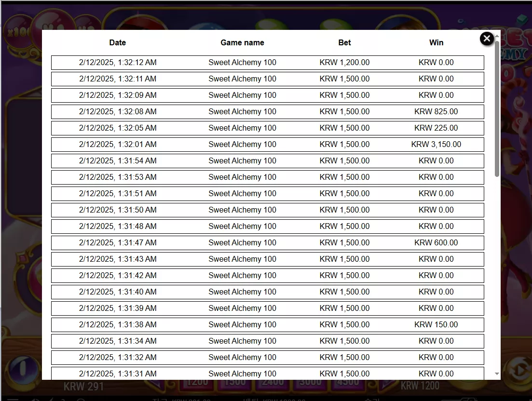Click the scrollbar up arrow
Viewport: 532px width, 401px height.
tap(497, 36)
